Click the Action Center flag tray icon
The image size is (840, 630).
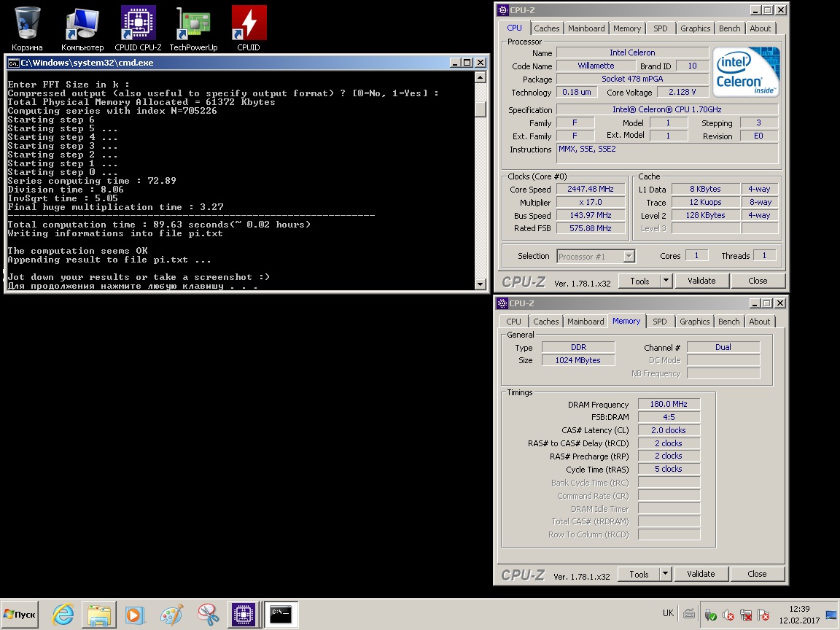[x=763, y=615]
